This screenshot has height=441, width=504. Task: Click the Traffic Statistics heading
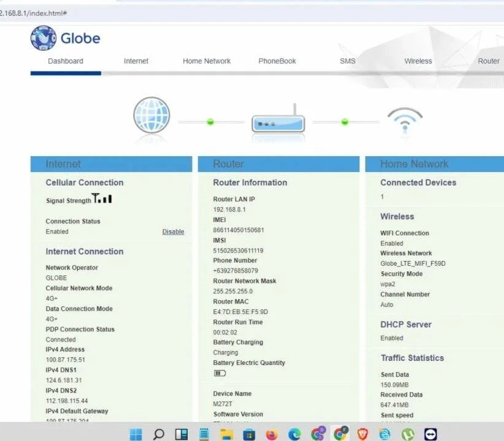tap(413, 358)
